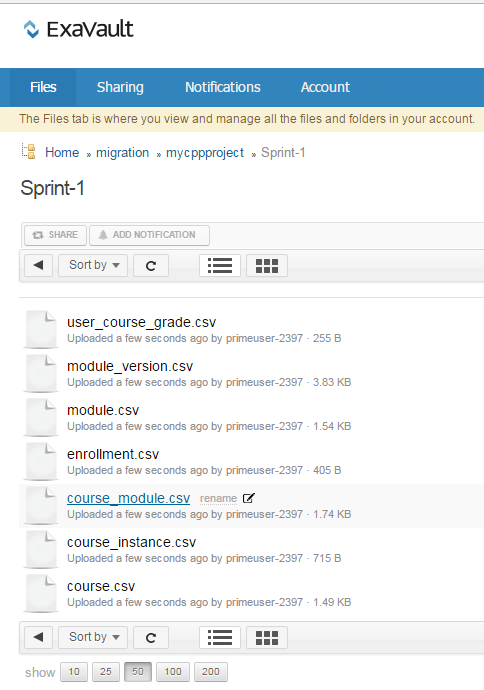Click the 1.74 KB size text
This screenshot has width=484, height=690.
[332, 514]
